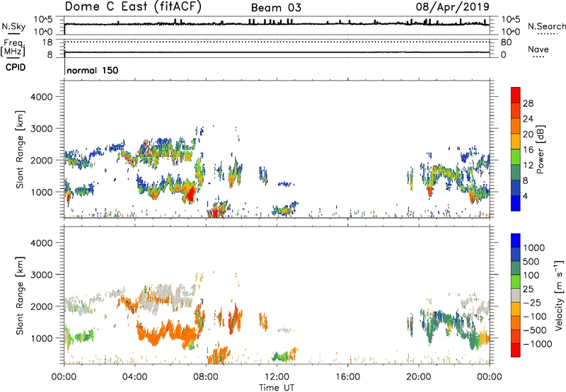Viewport: 566px width, 392px height.
Task: Click the '08:00' time tick label
Action: [206, 377]
